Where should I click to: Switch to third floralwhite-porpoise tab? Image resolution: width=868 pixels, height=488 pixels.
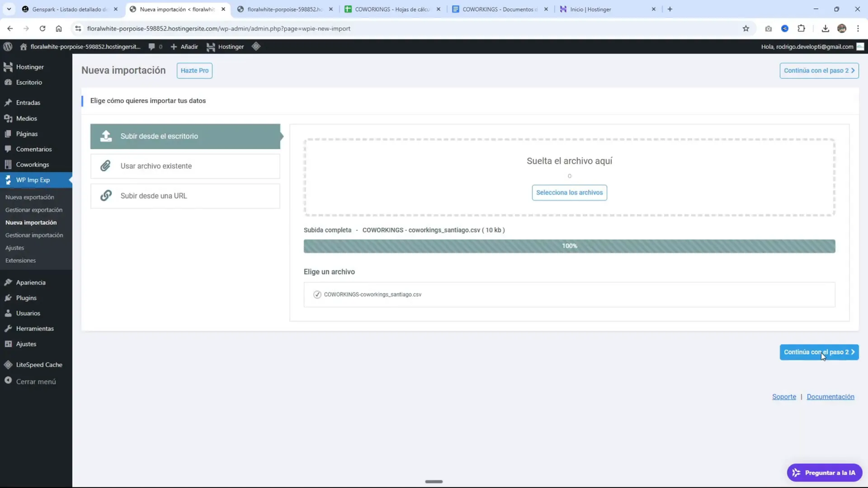(285, 9)
